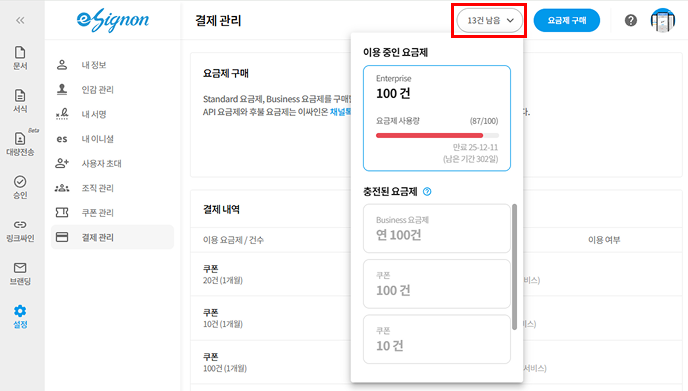Open the user profile avatar
This screenshot has width=688, height=391.
tap(663, 20)
